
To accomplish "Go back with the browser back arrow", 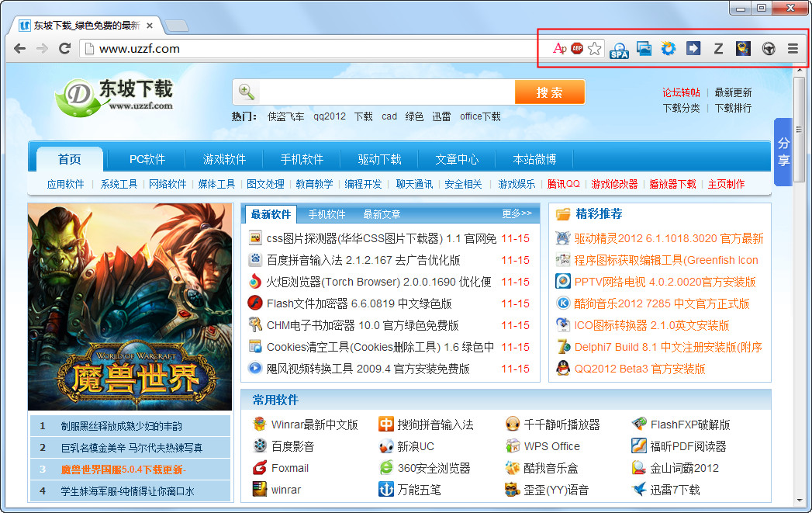I will (x=19, y=49).
